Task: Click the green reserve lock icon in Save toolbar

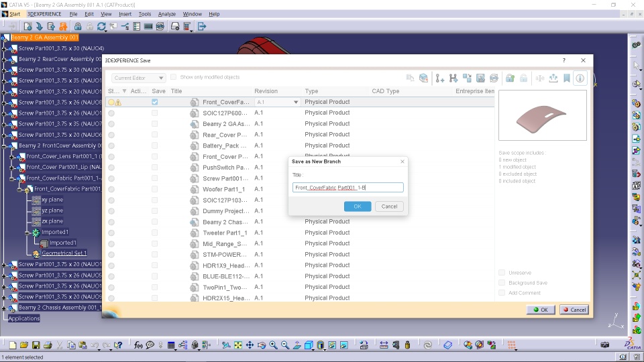Action: click(510, 78)
